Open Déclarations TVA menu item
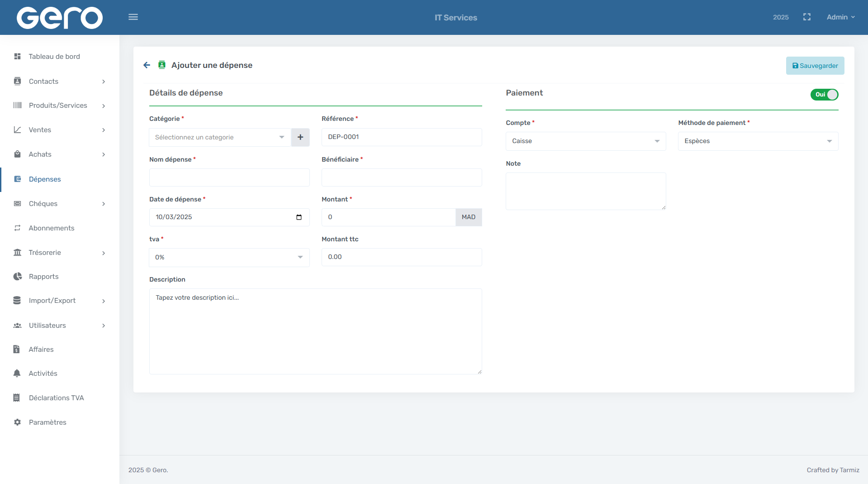Image resolution: width=868 pixels, height=484 pixels. pos(56,398)
